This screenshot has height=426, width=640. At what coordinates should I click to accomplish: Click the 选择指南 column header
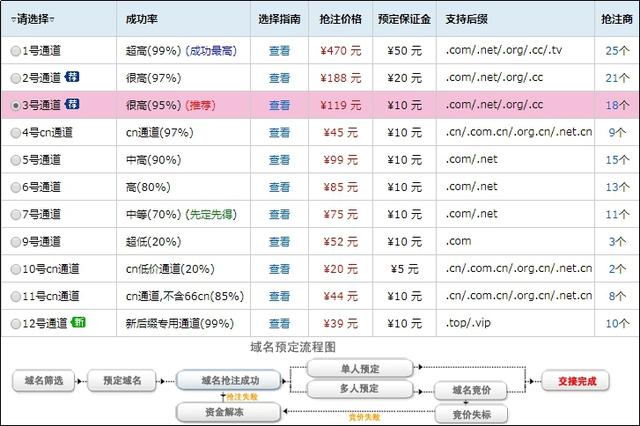coord(280,19)
